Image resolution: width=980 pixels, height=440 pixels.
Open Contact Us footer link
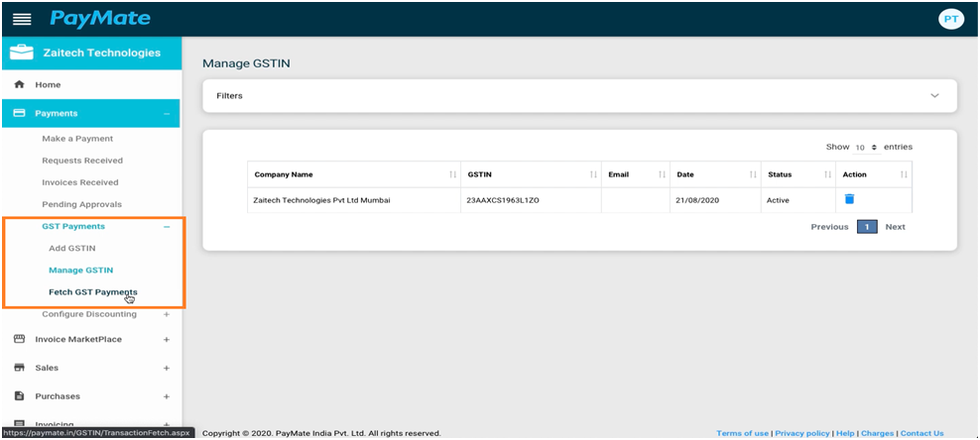pos(921,433)
